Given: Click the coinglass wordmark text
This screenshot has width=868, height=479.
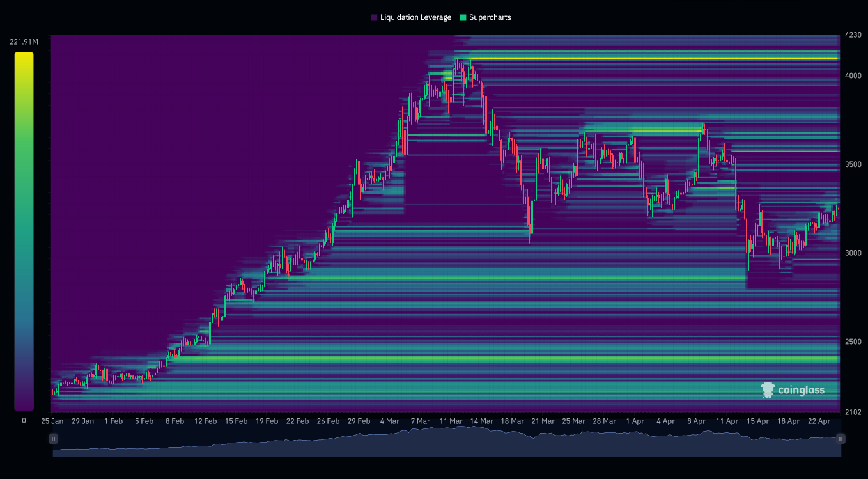Looking at the screenshot, I should (801, 389).
